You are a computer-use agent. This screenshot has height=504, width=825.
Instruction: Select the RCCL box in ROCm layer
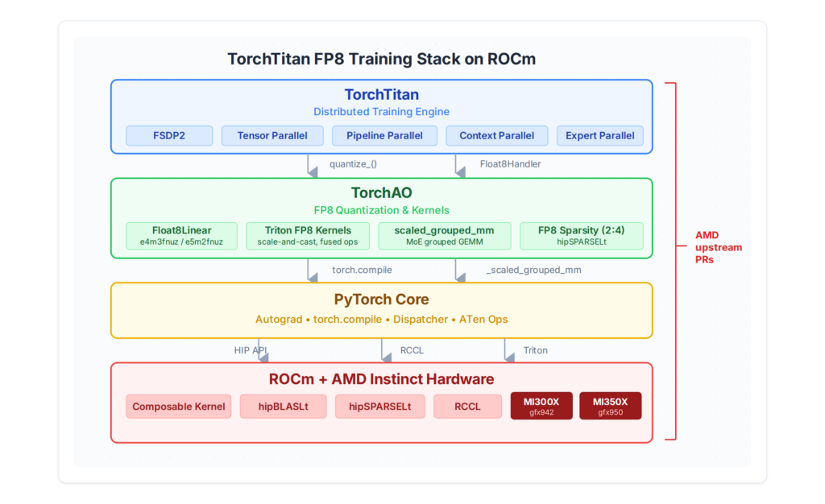click(467, 407)
